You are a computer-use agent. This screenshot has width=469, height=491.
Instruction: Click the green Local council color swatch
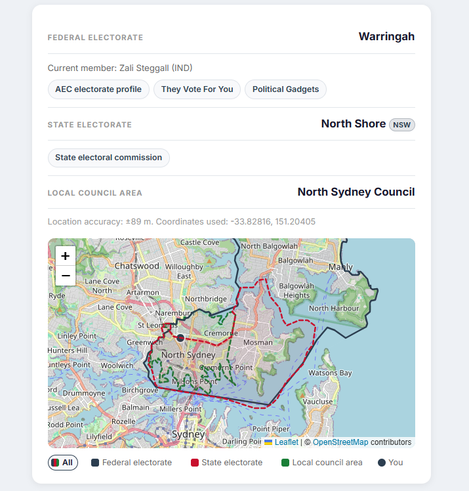tap(285, 463)
